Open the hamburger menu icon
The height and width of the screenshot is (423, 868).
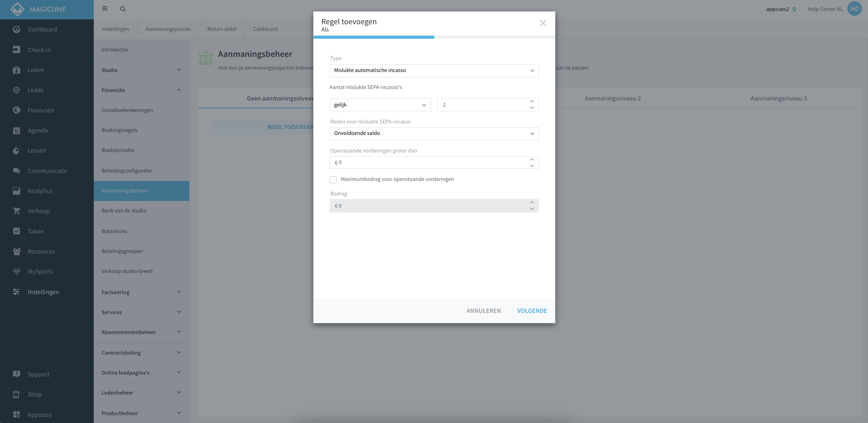(x=105, y=8)
